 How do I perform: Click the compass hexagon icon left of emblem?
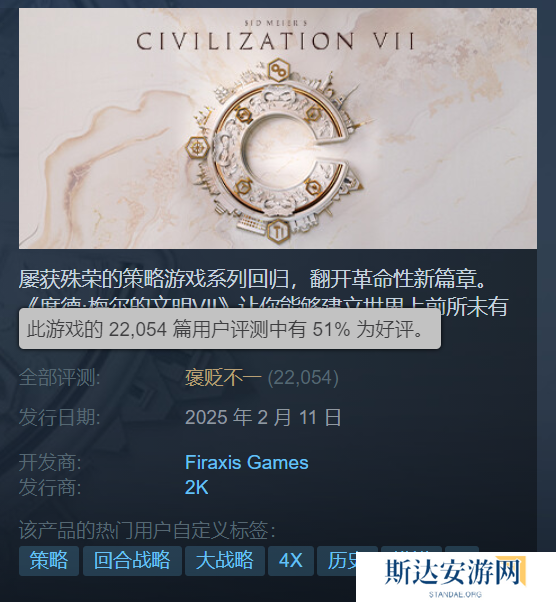click(x=198, y=148)
